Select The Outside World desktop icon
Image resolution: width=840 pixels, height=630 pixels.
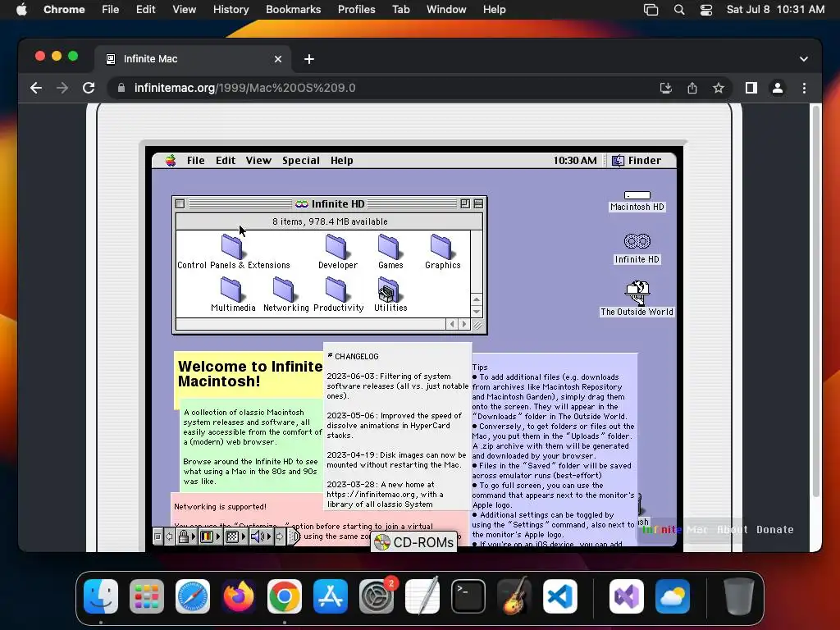(x=637, y=299)
